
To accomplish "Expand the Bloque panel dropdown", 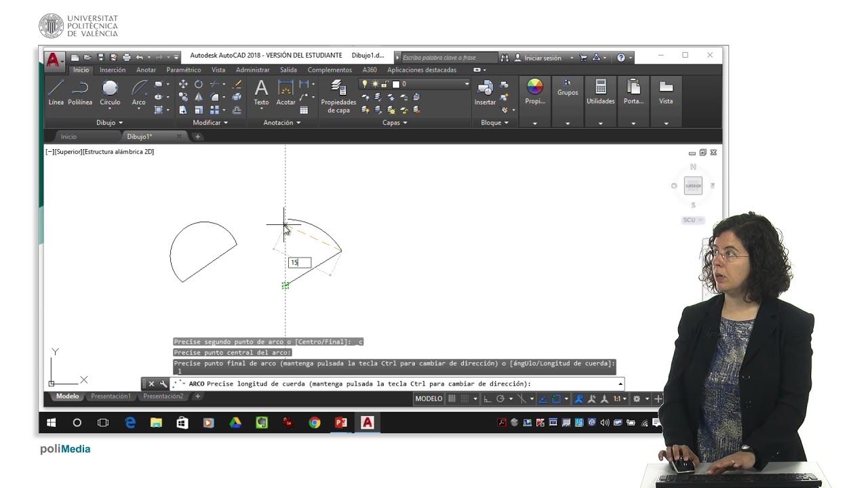I will tap(495, 123).
